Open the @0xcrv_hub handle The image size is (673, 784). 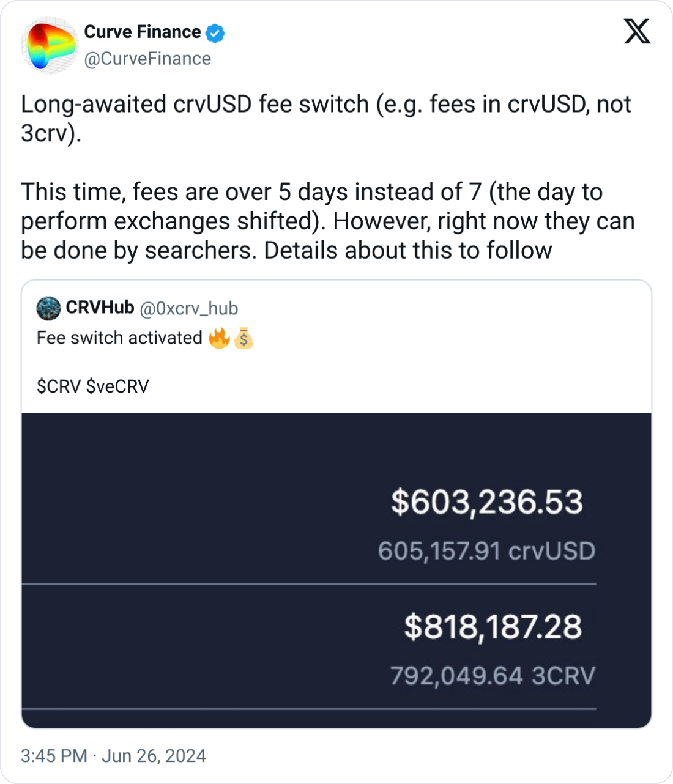[189, 308]
